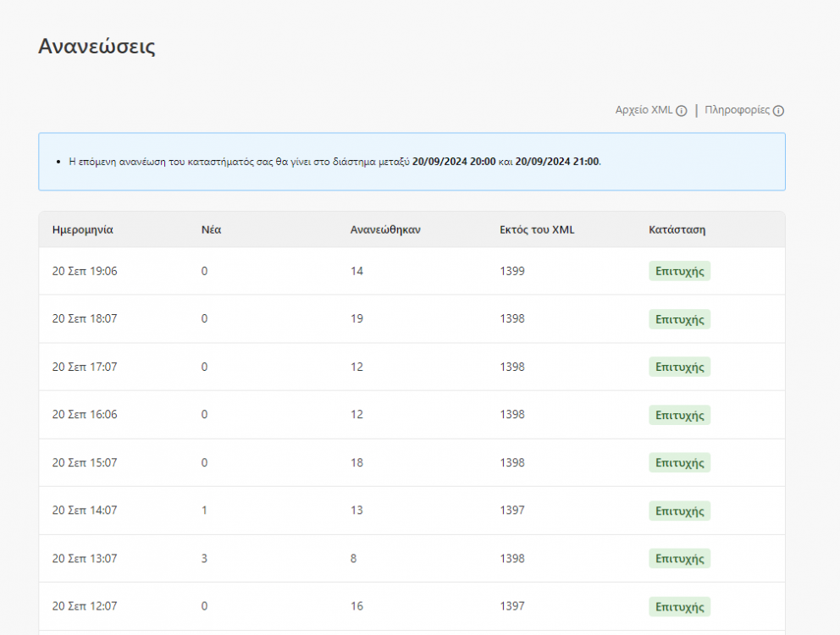
Task: Click the Ημερομηνία column header
Action: (83, 229)
